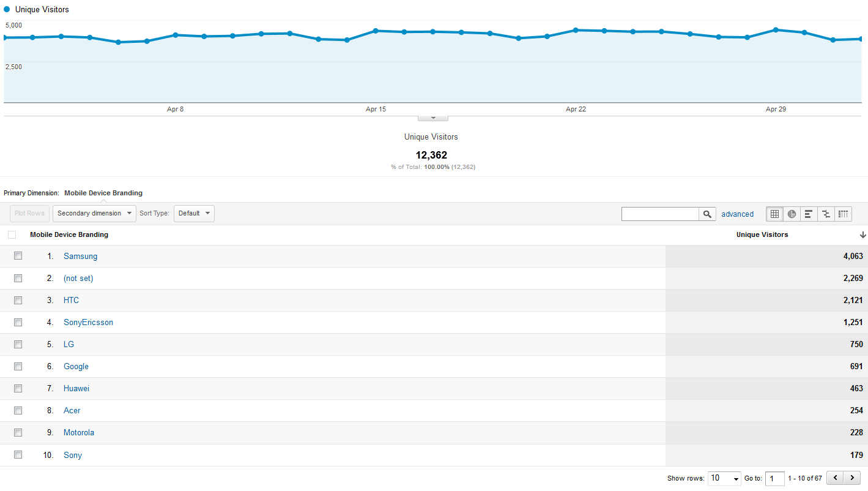Click the Huawei visitors value 463
This screenshot has height=491, width=868.
(856, 389)
